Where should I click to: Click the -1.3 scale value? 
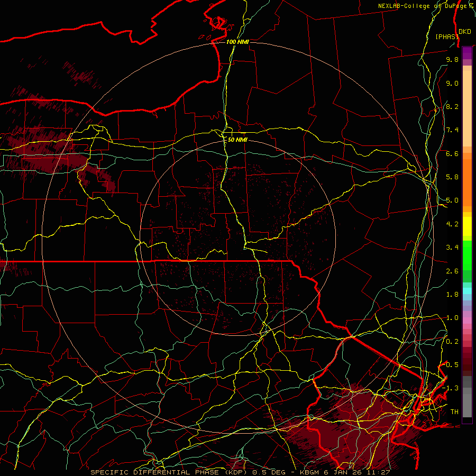450,388
